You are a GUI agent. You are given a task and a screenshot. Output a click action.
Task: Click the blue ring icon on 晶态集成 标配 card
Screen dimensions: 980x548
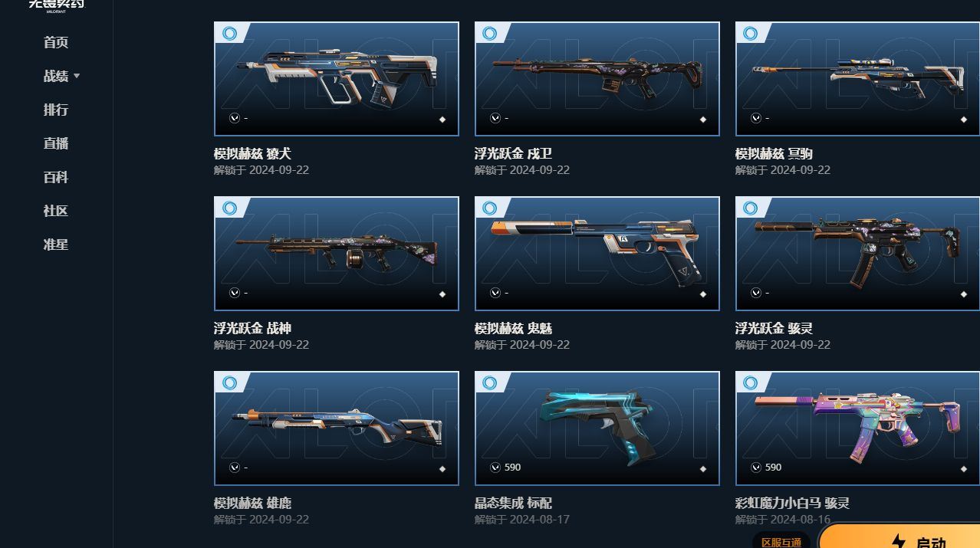(x=490, y=382)
